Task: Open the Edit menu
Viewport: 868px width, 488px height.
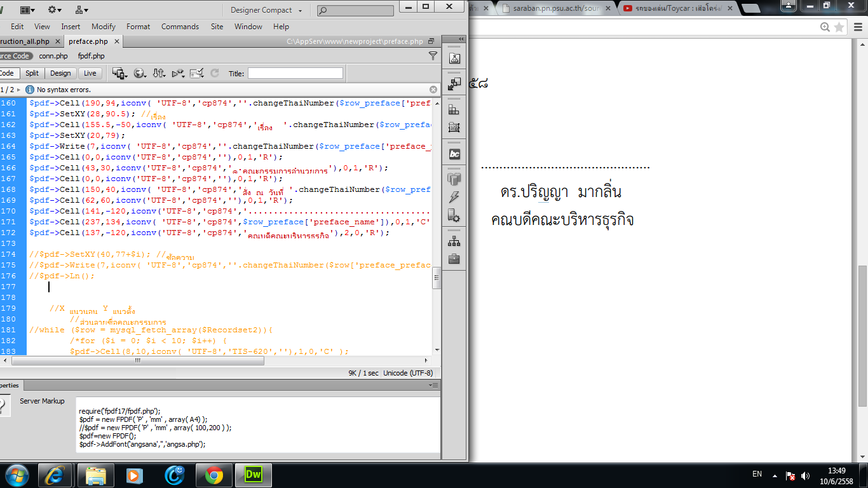Action: click(17, 27)
